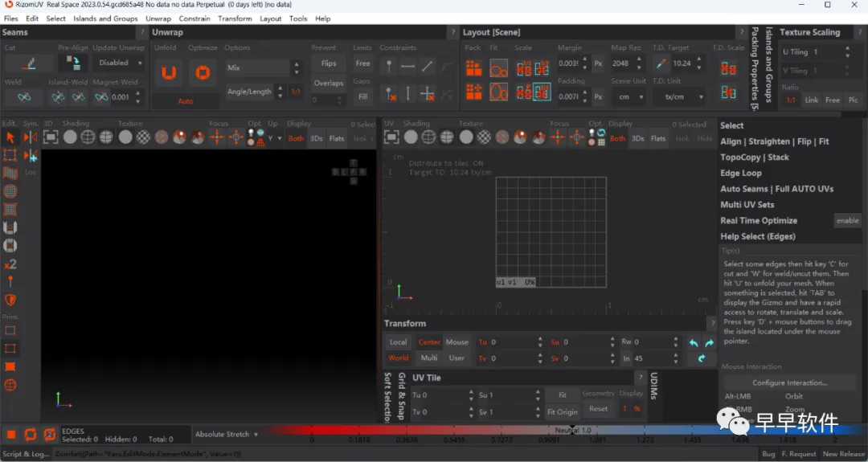Click the checker texture icon in 3D view

click(143, 137)
